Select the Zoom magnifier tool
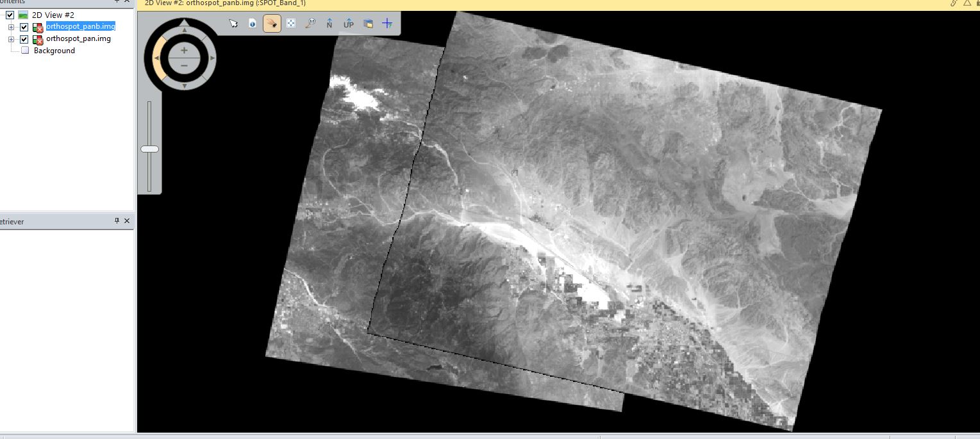 click(310, 22)
